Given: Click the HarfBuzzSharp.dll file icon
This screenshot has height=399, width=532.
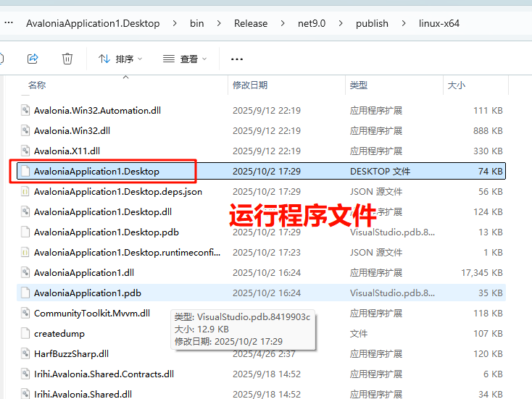Looking at the screenshot, I should point(25,354).
